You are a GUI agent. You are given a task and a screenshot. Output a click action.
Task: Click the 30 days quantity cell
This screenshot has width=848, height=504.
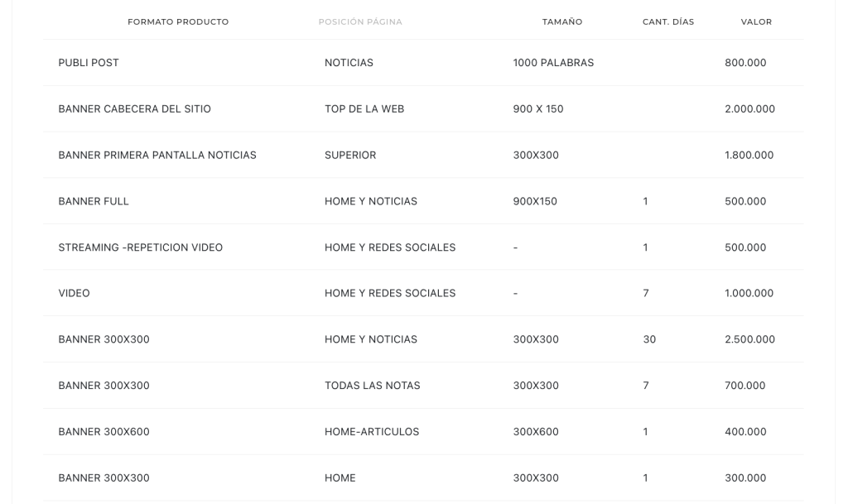[649, 339]
